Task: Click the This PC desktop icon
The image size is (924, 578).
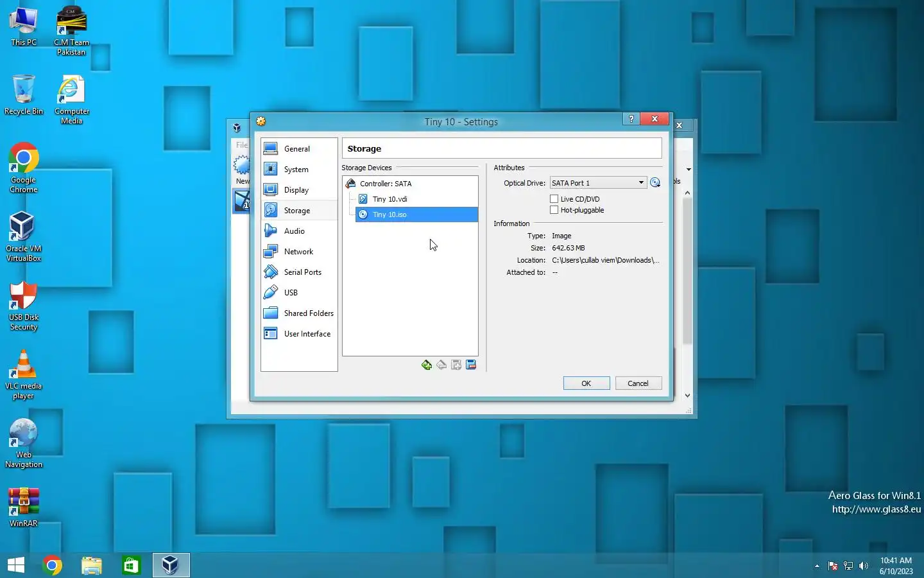Action: (24, 27)
